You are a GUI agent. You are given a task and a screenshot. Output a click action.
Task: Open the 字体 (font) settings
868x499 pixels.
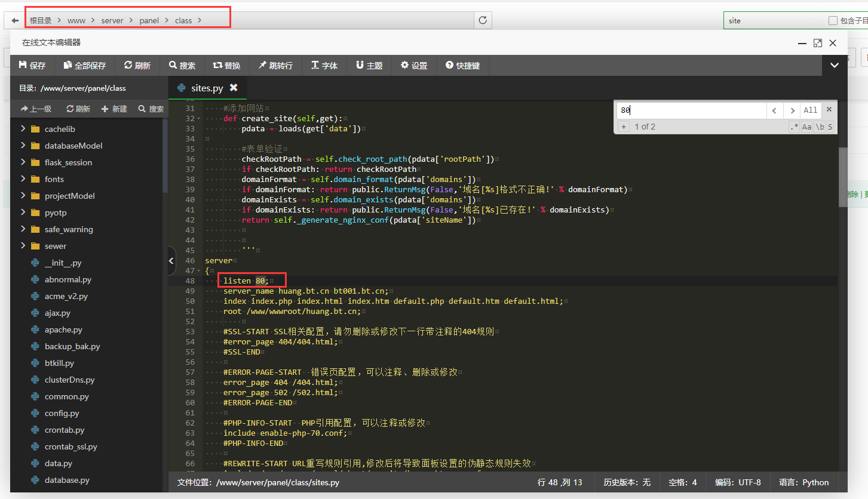pos(324,66)
